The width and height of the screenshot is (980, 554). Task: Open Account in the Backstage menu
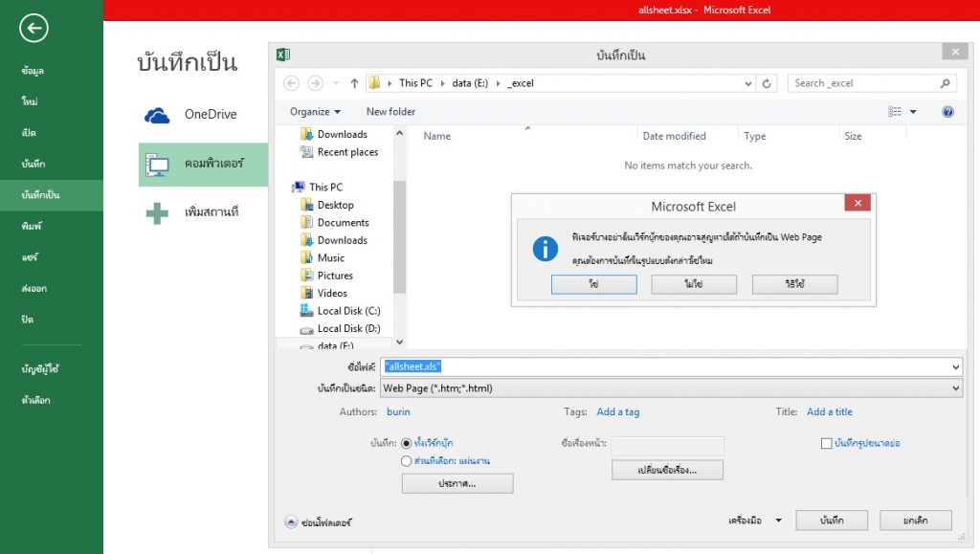pos(40,368)
